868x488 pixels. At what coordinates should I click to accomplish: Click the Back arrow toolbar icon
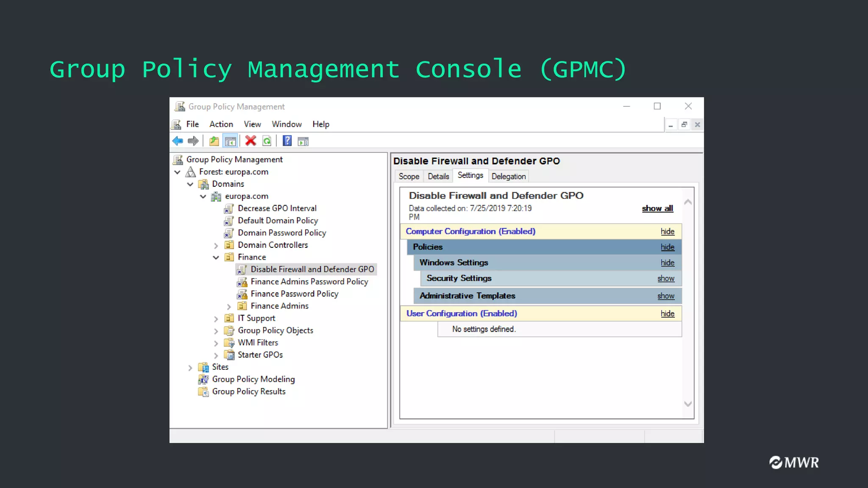click(x=178, y=141)
